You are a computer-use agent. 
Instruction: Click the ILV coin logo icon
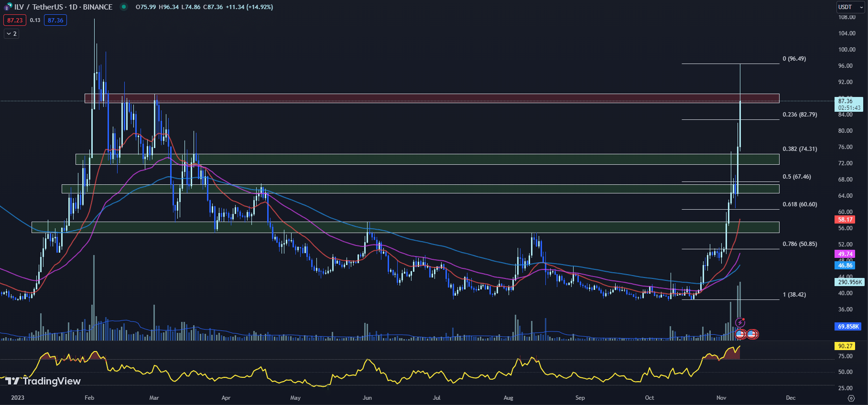tap(8, 7)
